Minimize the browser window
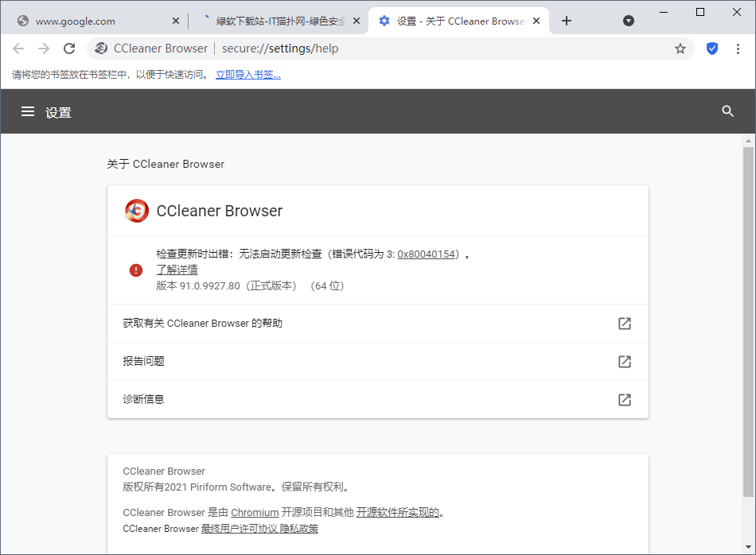Image resolution: width=756 pixels, height=555 pixels. 664,12
